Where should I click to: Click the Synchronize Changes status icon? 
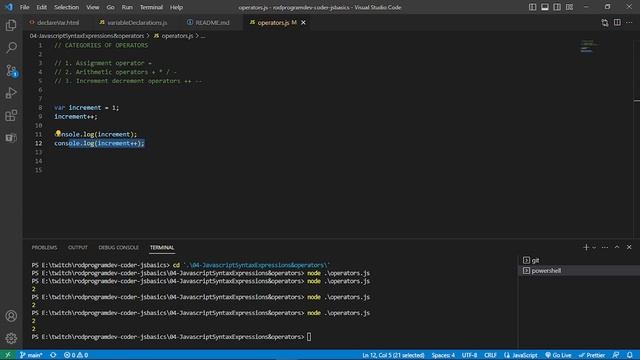coord(53,355)
